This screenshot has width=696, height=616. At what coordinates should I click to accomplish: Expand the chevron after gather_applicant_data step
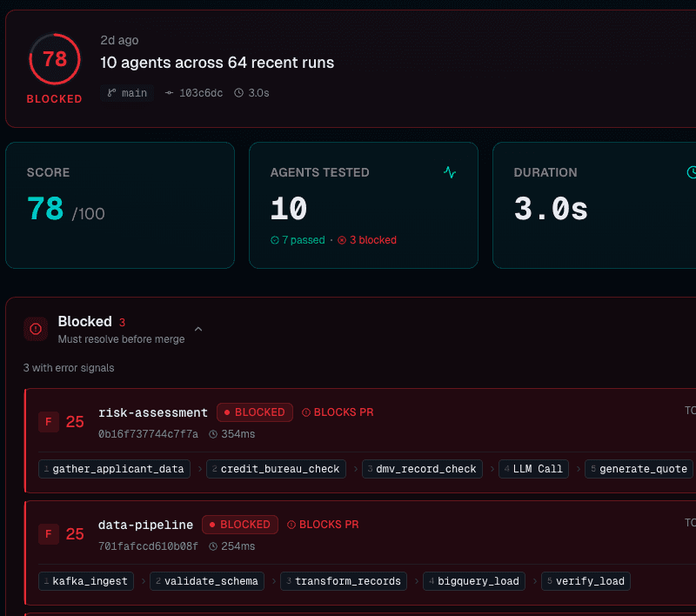pyautogui.click(x=200, y=469)
